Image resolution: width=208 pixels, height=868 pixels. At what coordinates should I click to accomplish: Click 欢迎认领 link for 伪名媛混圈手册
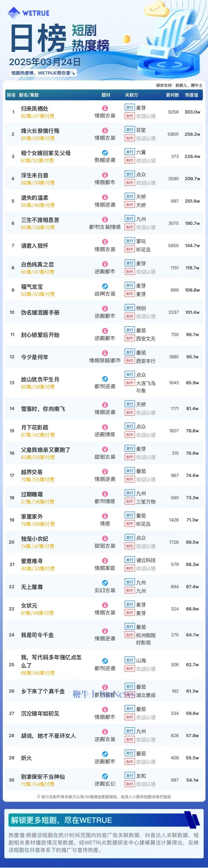tap(146, 317)
